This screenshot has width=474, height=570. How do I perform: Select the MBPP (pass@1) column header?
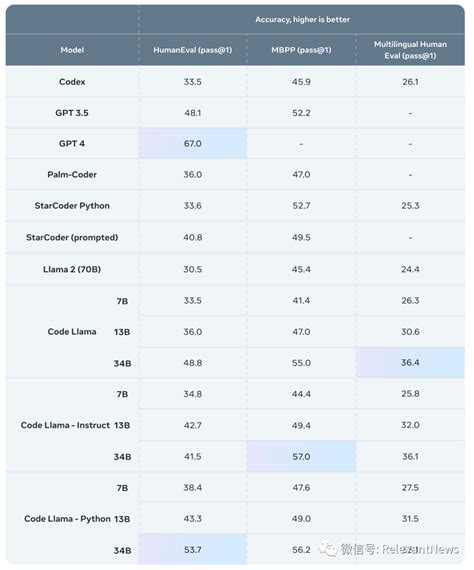tap(301, 50)
